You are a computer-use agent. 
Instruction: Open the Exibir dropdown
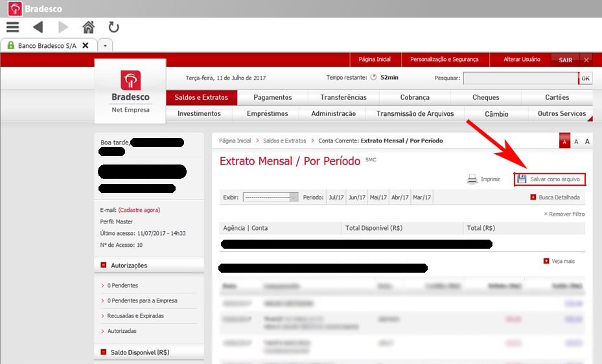(x=270, y=198)
